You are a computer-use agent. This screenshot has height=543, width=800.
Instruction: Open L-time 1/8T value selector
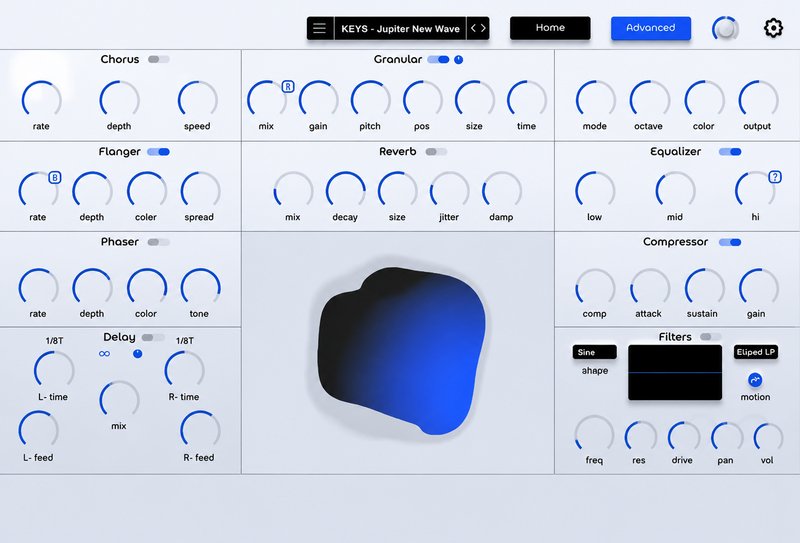pyautogui.click(x=55, y=340)
